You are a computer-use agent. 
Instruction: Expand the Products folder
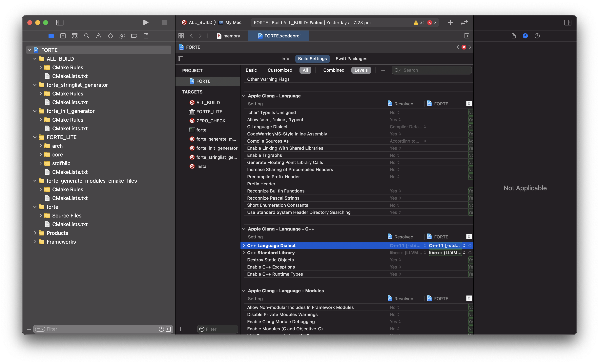tap(35, 233)
